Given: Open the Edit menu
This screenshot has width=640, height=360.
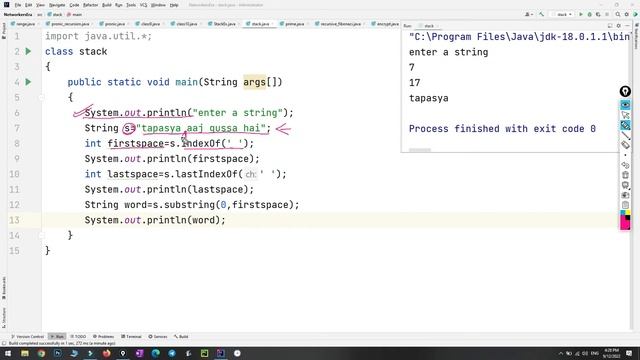Looking at the screenshot, I should 29,5.
